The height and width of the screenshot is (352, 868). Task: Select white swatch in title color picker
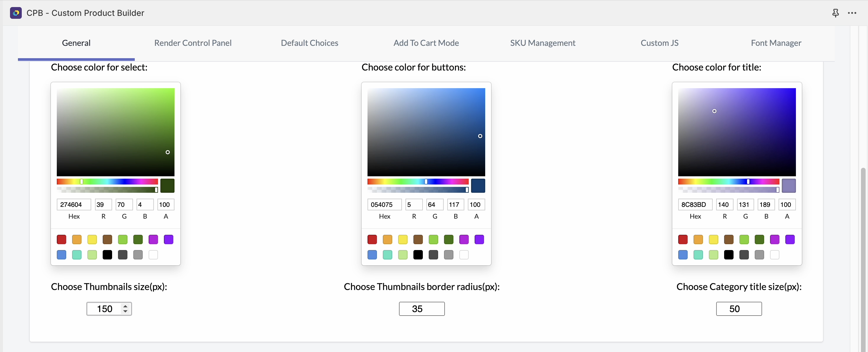[774, 255]
